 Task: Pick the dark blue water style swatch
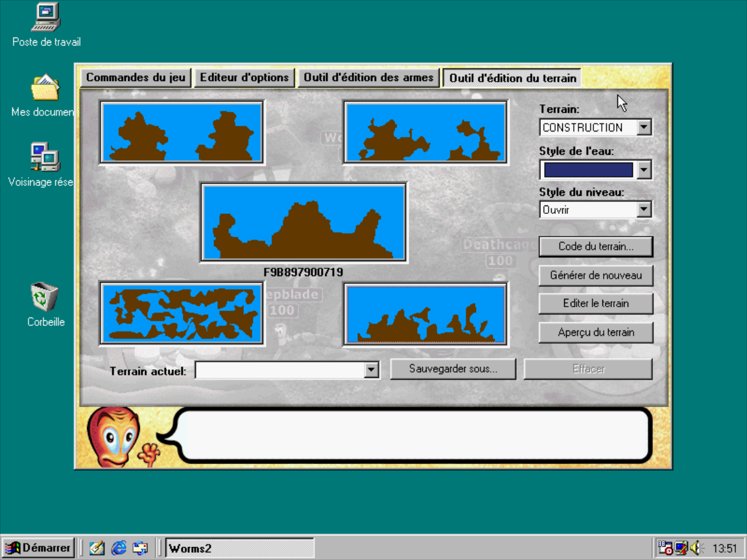[588, 170]
